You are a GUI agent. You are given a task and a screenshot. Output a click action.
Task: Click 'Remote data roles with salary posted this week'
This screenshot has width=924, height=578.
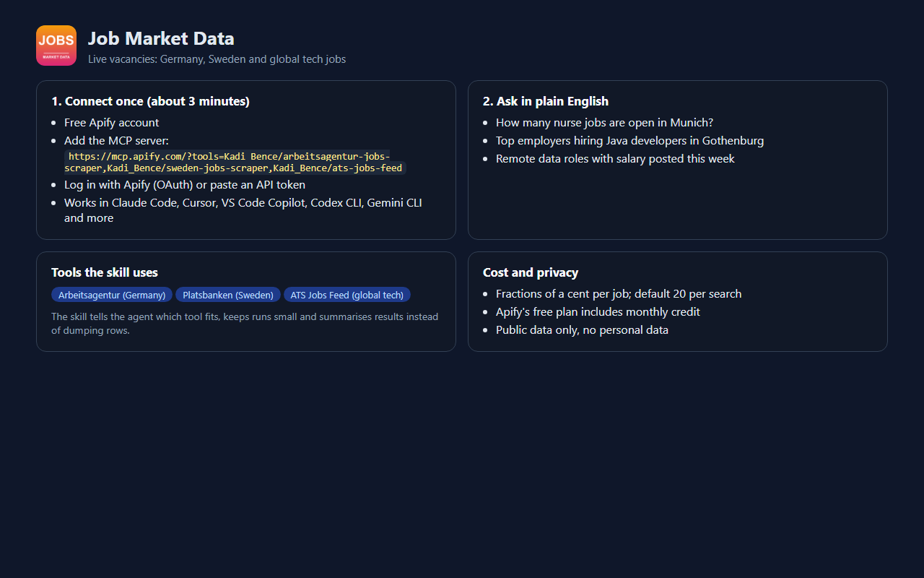click(x=615, y=159)
